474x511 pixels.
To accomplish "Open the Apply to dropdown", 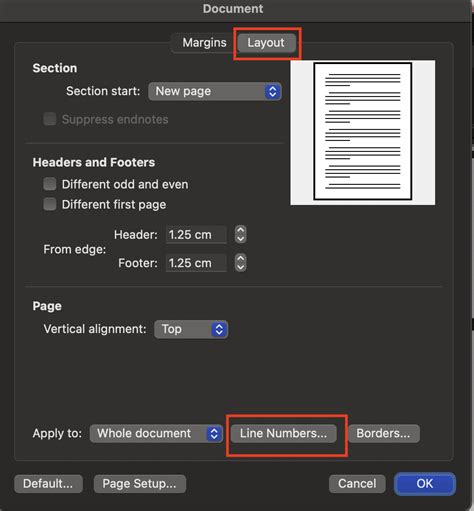I will (x=156, y=433).
